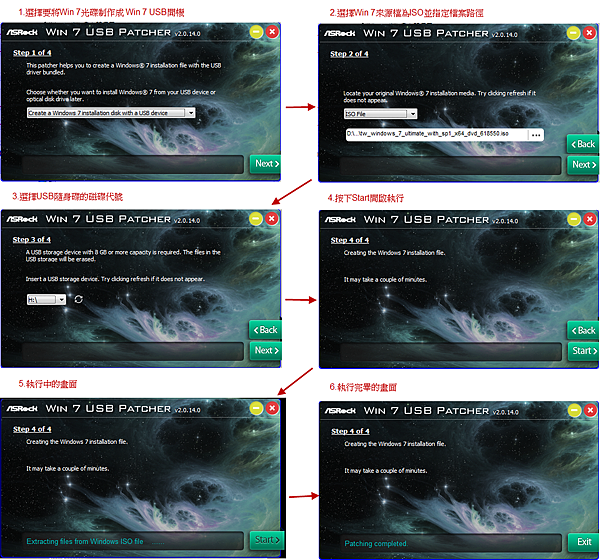Viewport: 600px width, 560px height.
Task: Click browse ellipsis button beside ISO path
Action: click(x=536, y=134)
